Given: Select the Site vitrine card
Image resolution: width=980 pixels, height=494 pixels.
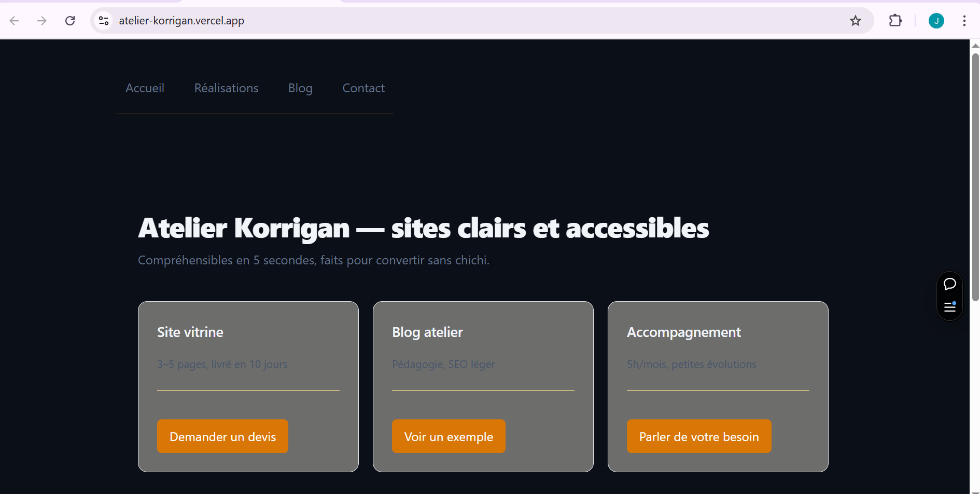Looking at the screenshot, I should (x=248, y=386).
